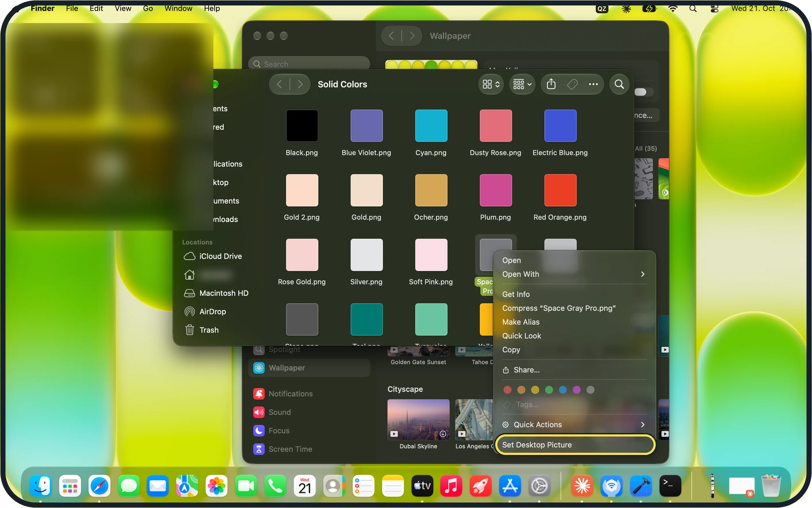Go forward in Solid Colors Finder window

tap(300, 84)
